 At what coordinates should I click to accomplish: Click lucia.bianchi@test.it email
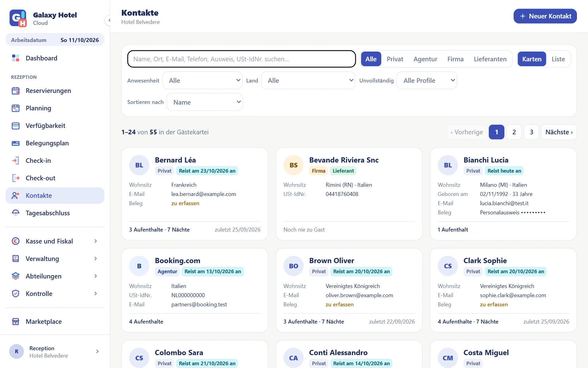[504, 203]
